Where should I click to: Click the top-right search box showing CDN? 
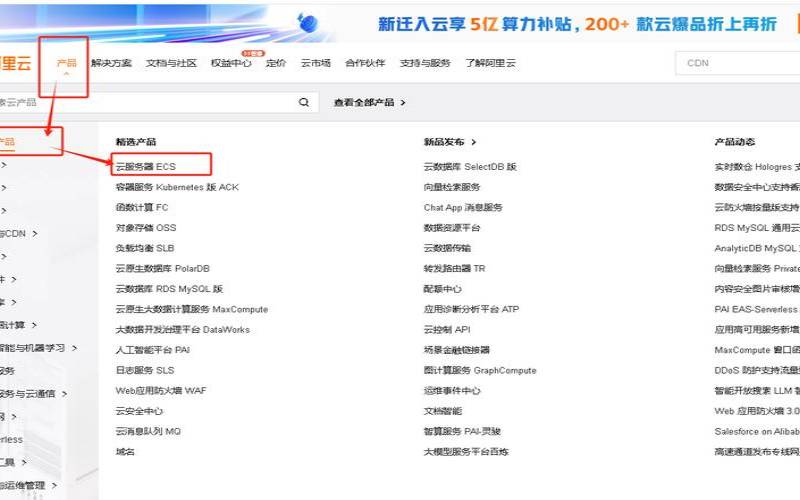735,63
